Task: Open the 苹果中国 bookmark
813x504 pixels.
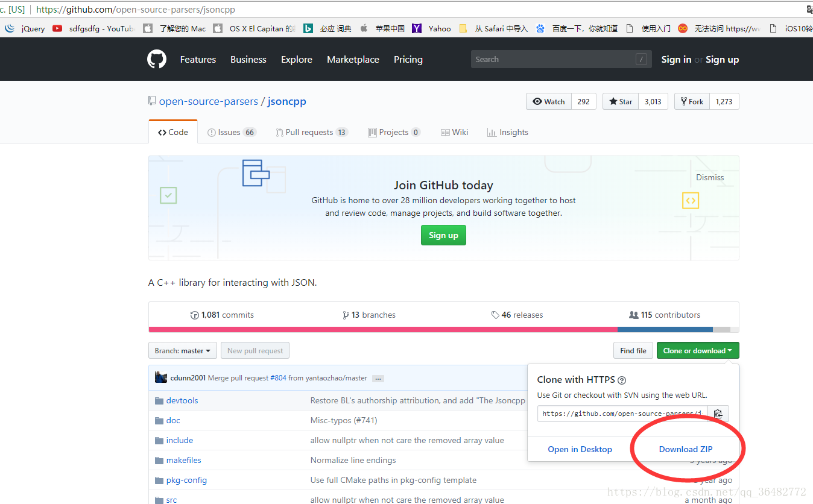Action: (x=382, y=28)
